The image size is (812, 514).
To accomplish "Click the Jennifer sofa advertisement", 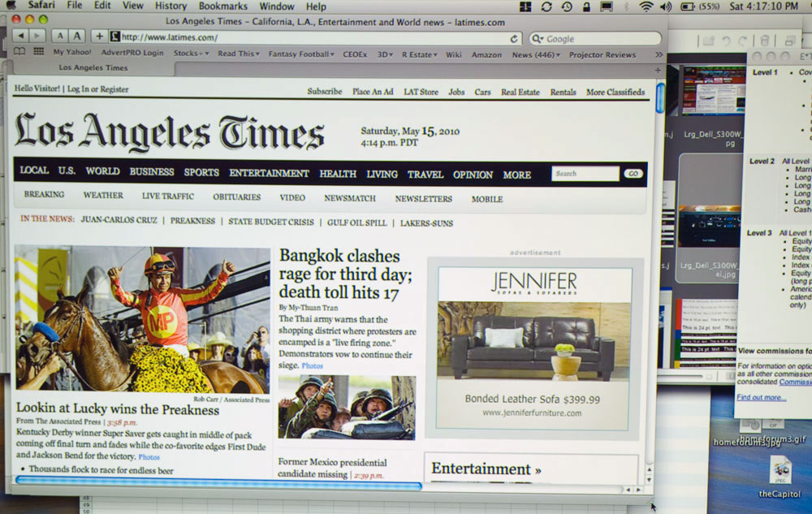I will (533, 348).
